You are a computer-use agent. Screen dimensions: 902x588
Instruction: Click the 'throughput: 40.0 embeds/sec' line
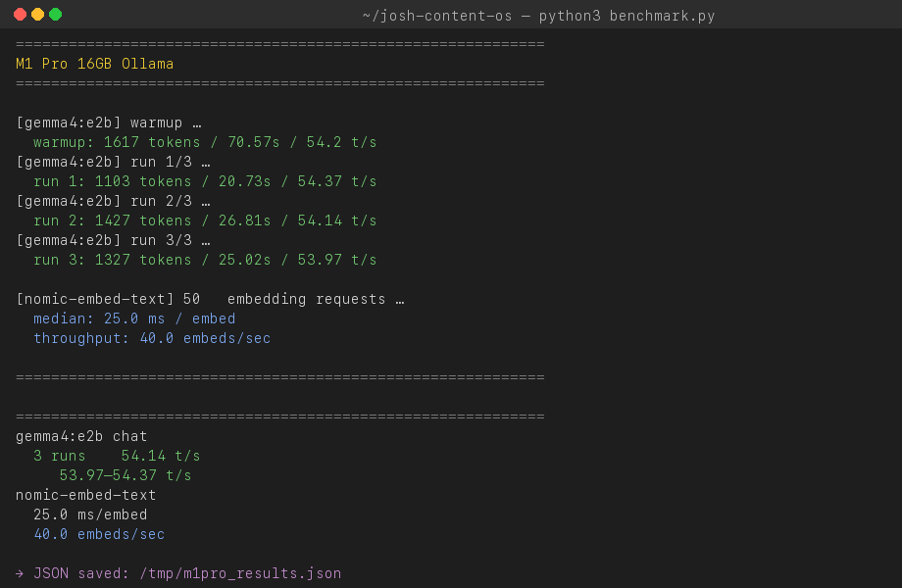[152, 338]
